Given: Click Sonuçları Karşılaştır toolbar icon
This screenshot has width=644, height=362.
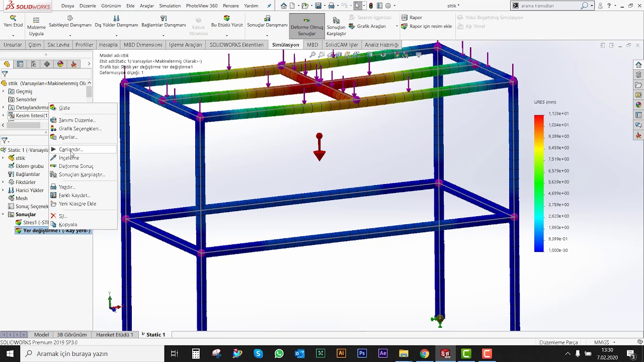Looking at the screenshot, I should click(x=336, y=21).
